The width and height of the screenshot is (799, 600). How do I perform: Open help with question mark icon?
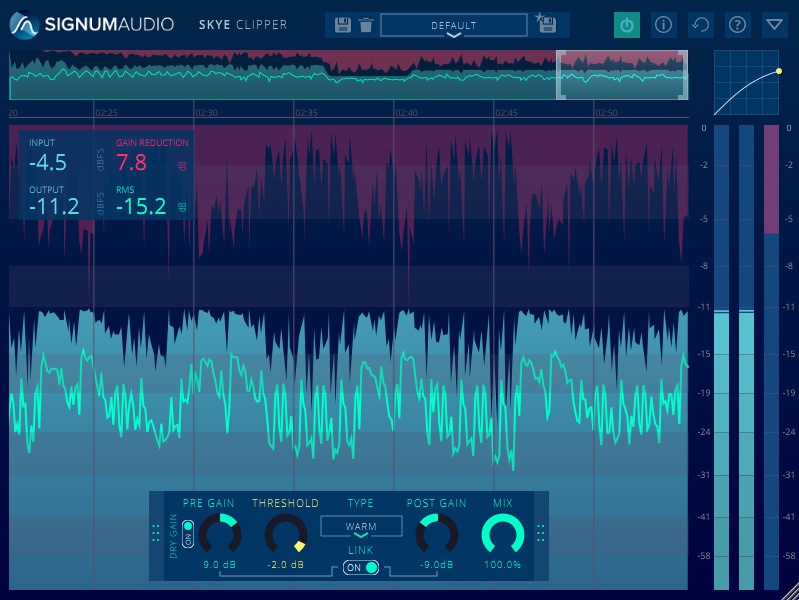click(737, 25)
